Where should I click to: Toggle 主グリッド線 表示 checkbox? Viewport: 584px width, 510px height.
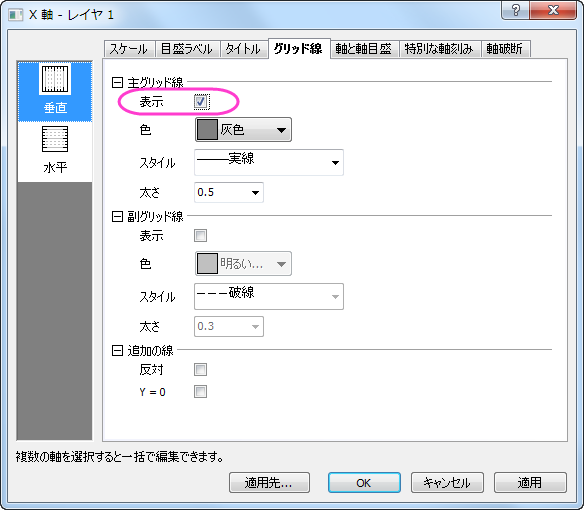coord(201,101)
